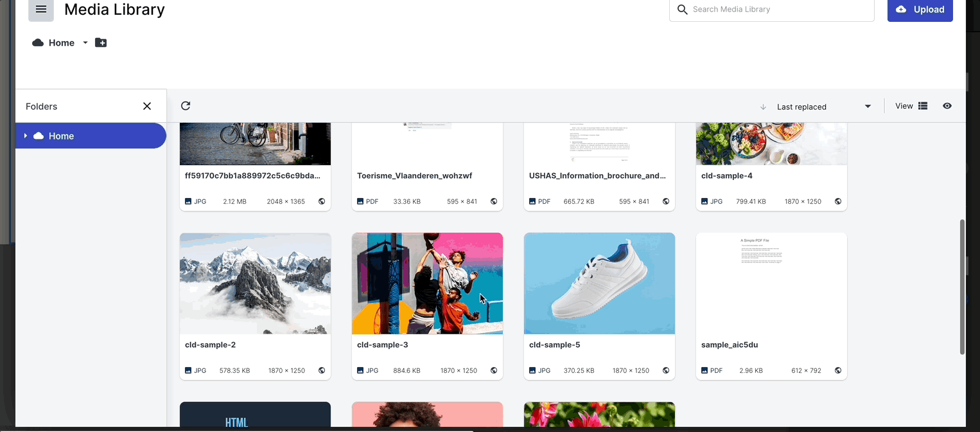
Task: Open the Last replaced sort dropdown
Action: (823, 107)
